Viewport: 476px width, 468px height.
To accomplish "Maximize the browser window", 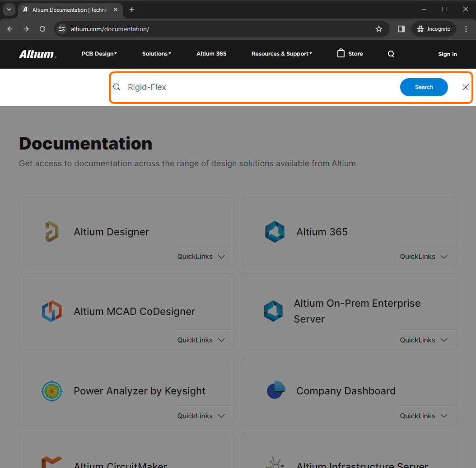I will (x=445, y=9).
